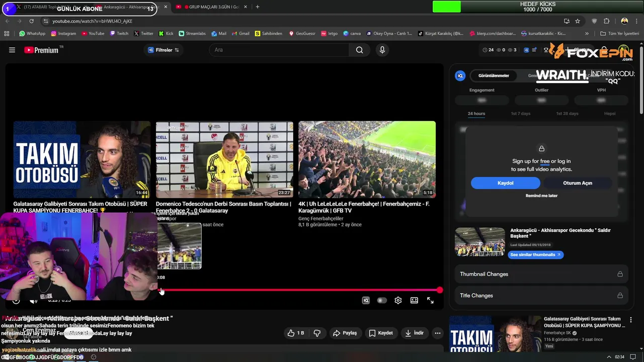This screenshot has height=362, width=644.
Task: Click the Ankaragücü - Akhisarspor thumbnail in vidIQ panel
Action: click(x=480, y=242)
